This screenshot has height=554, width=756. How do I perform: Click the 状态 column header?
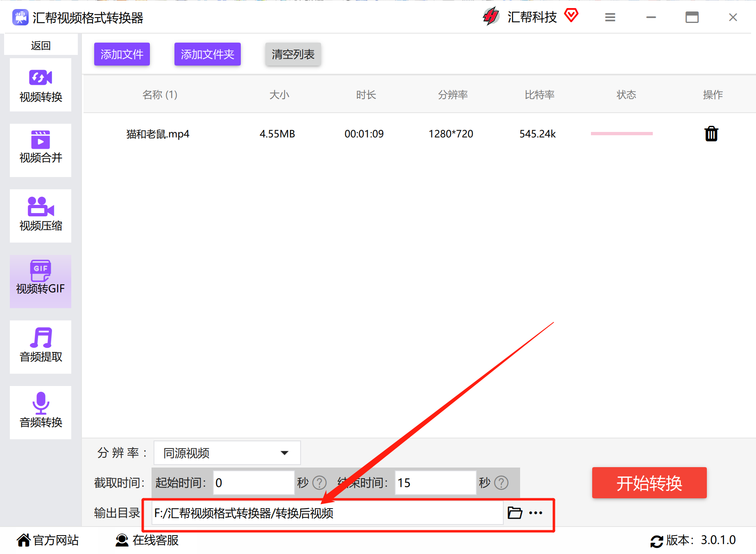point(627,95)
